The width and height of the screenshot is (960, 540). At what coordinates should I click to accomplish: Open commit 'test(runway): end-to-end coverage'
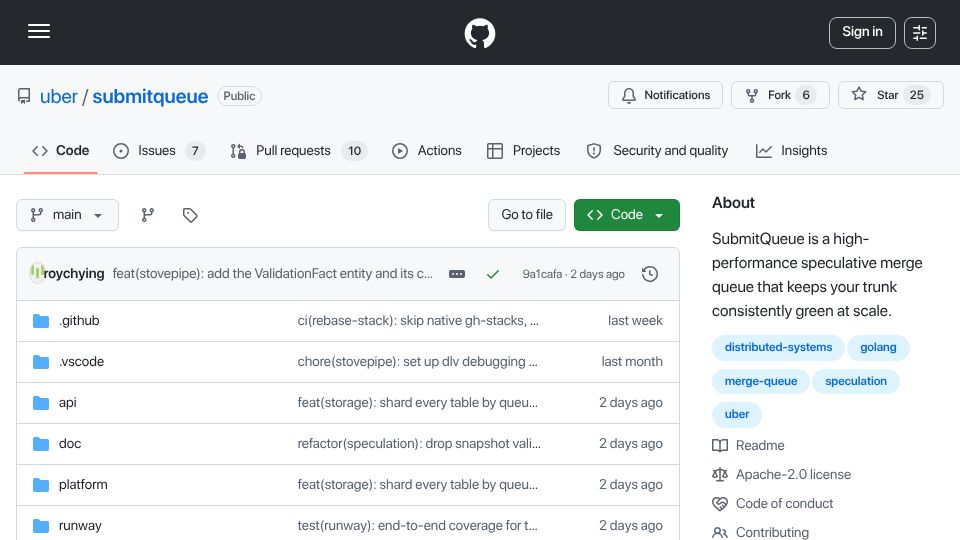pyautogui.click(x=418, y=526)
